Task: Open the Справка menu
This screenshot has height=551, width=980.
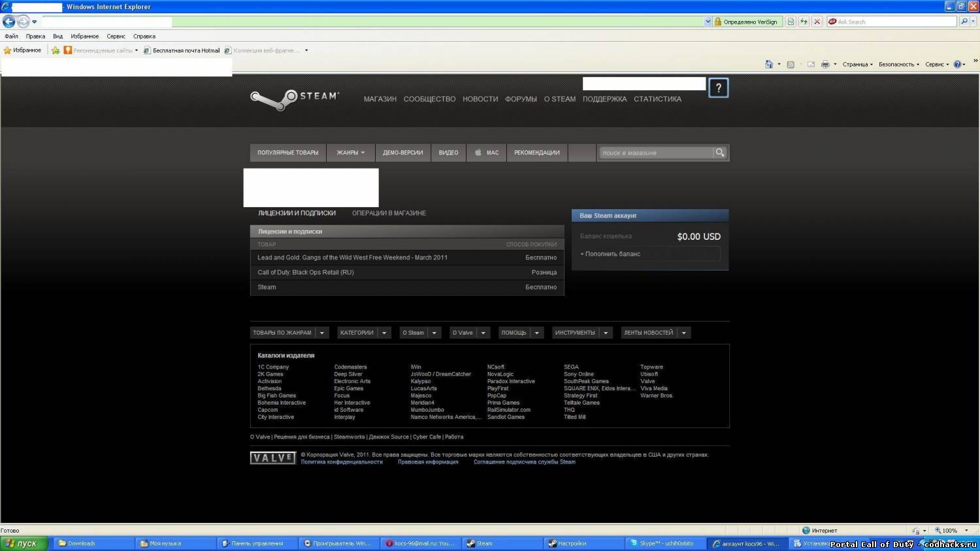Action: pos(144,36)
